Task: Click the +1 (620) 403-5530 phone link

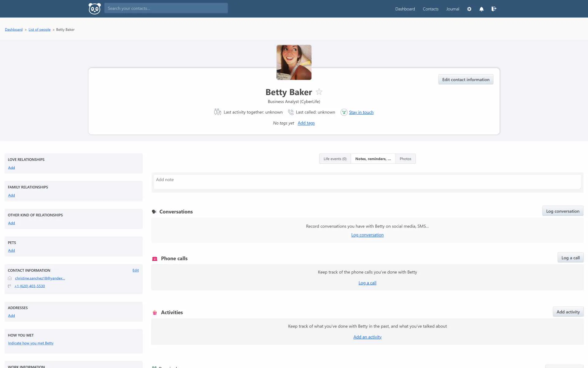Action: pyautogui.click(x=30, y=286)
